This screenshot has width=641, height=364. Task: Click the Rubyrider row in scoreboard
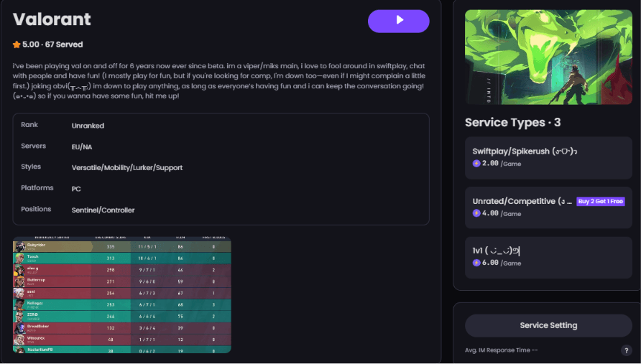tap(122, 246)
